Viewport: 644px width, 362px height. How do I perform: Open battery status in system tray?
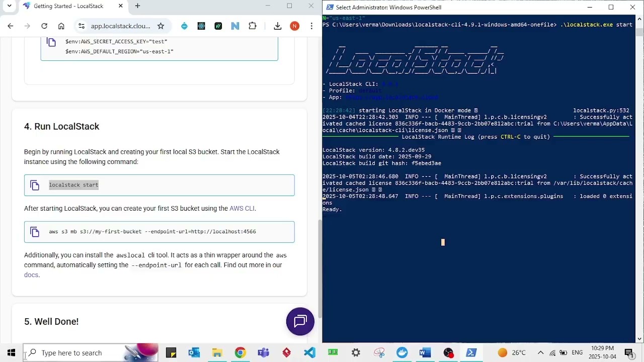[563, 353]
